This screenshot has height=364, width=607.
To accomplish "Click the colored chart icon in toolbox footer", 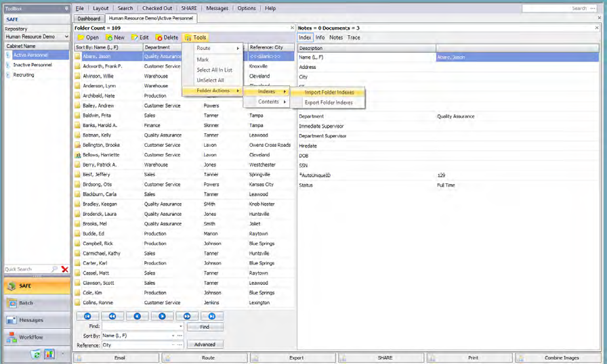I will point(49,354).
